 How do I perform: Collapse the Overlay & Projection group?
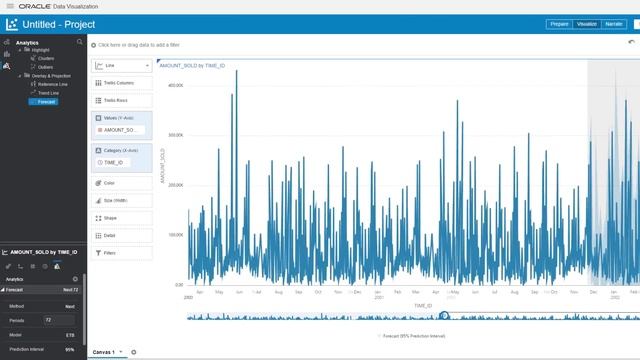click(x=20, y=76)
